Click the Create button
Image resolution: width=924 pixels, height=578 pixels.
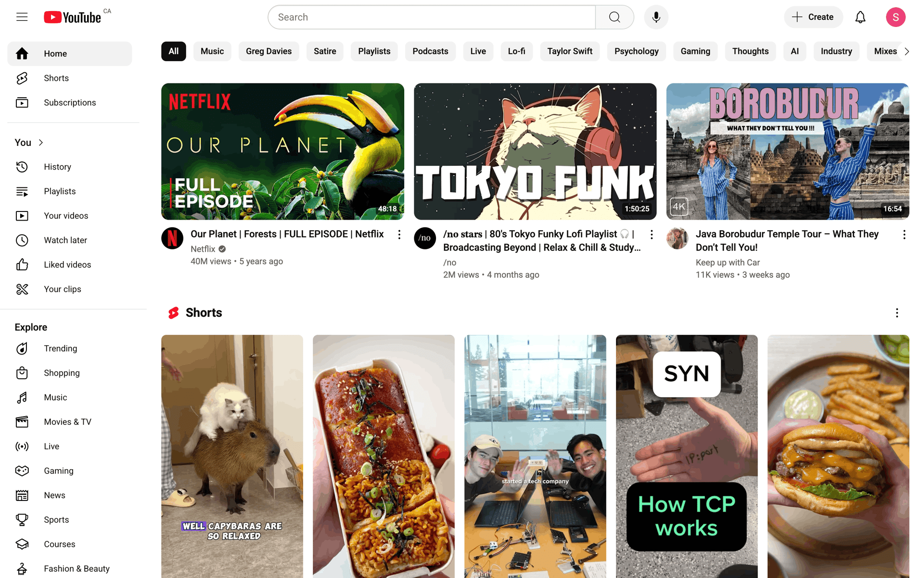(x=813, y=17)
